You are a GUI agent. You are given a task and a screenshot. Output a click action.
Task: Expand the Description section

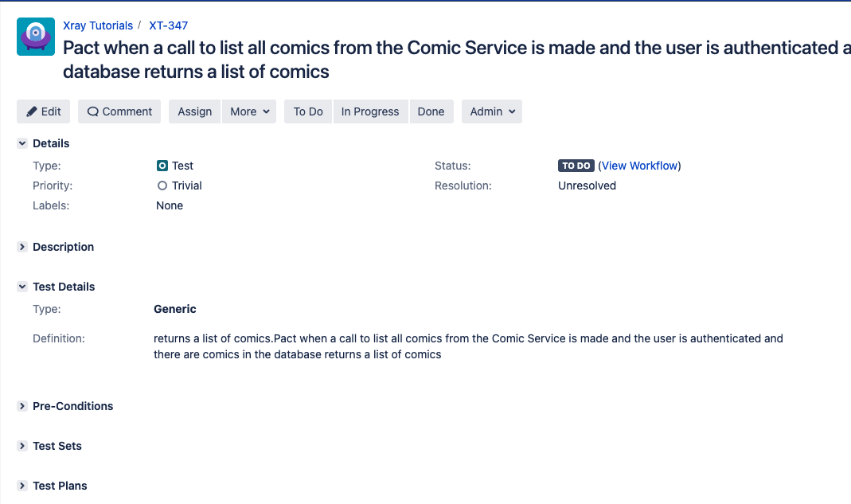pyautogui.click(x=22, y=247)
